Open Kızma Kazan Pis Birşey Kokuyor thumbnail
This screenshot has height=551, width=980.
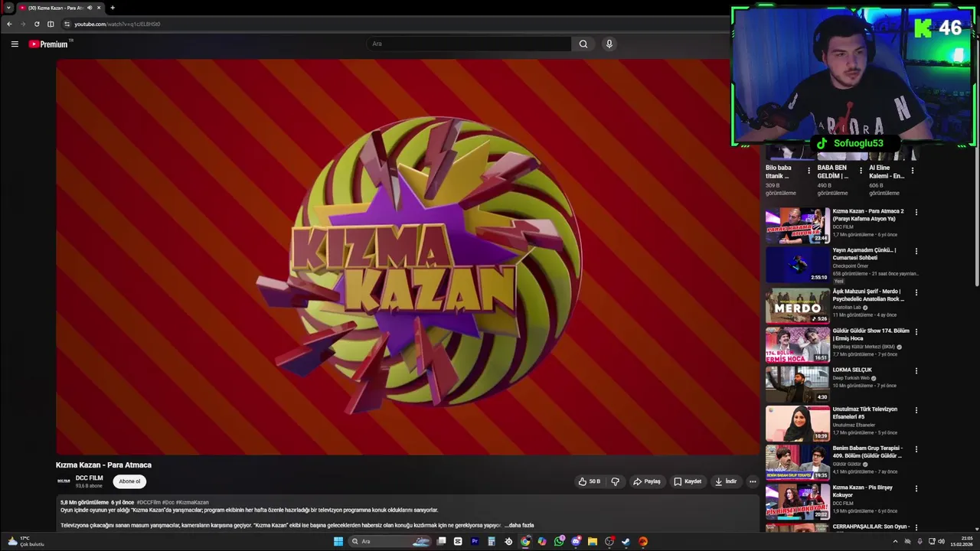[x=798, y=501]
